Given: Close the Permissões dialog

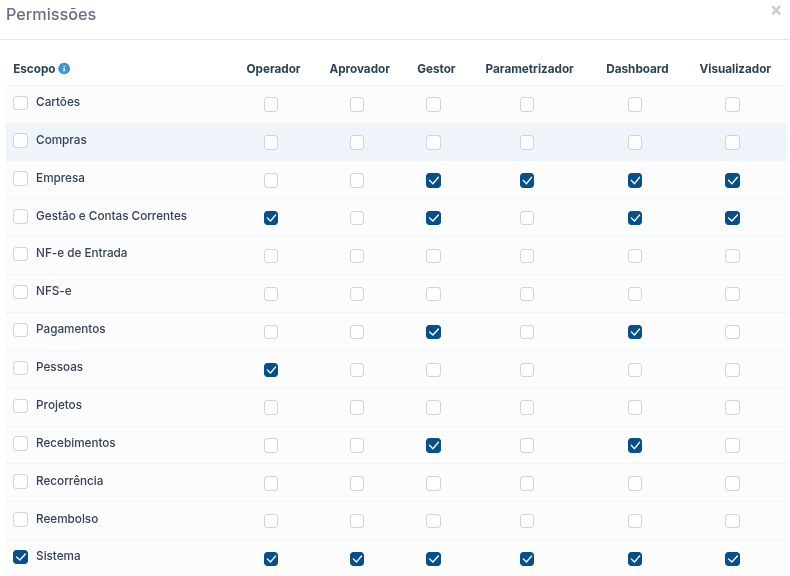Looking at the screenshot, I should tap(776, 11).
